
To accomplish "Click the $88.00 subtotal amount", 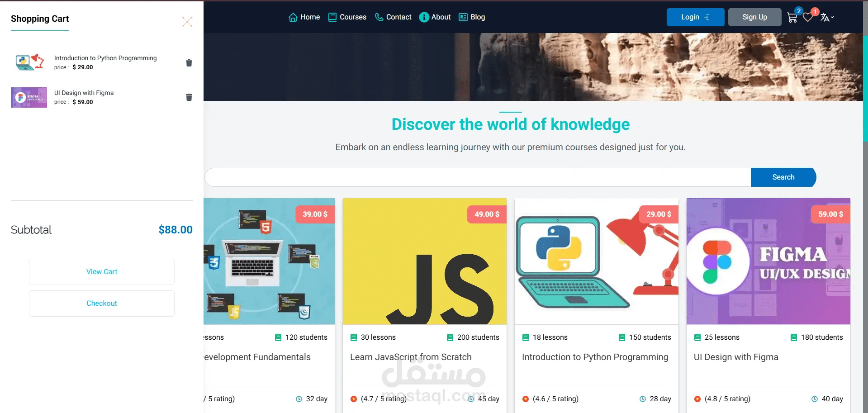I will click(175, 230).
